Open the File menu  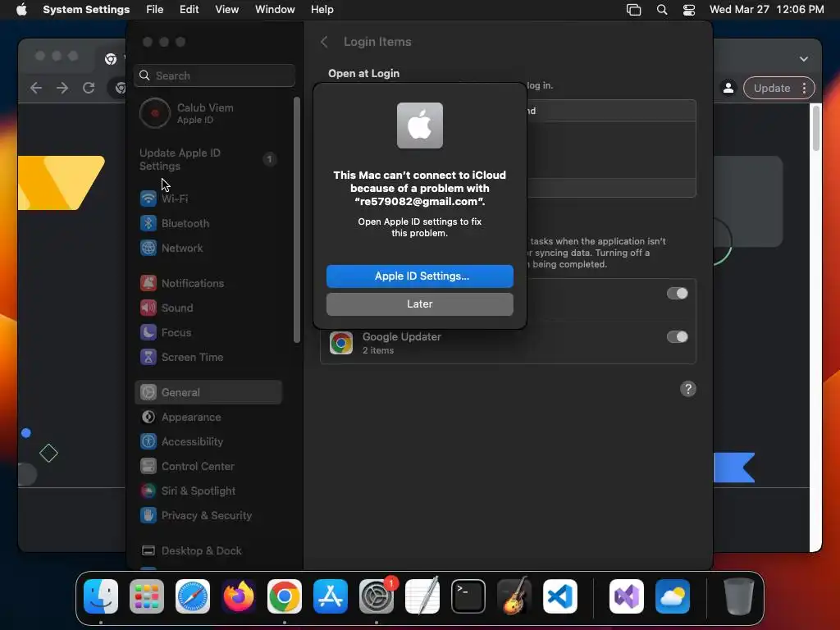click(x=155, y=9)
